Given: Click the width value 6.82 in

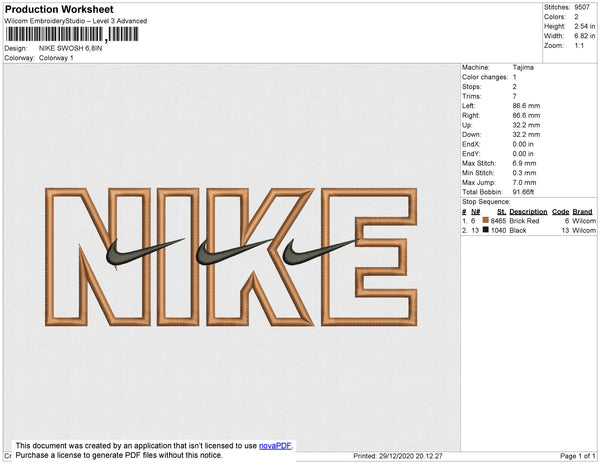Looking at the screenshot, I should click(585, 36).
